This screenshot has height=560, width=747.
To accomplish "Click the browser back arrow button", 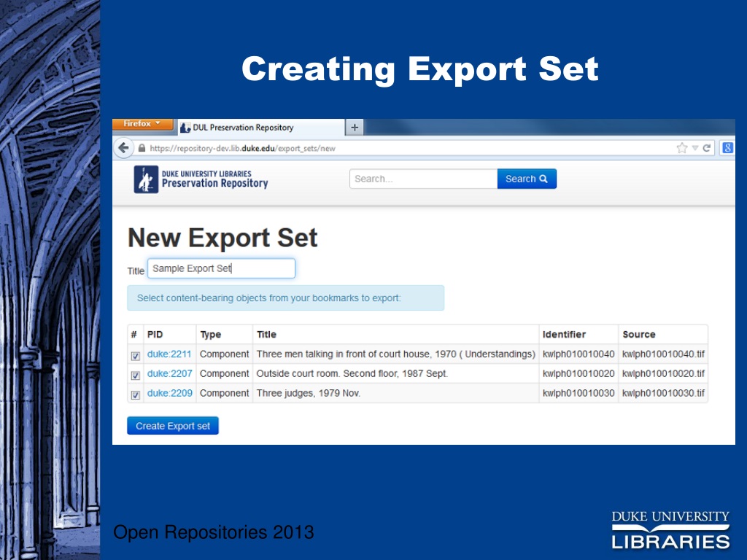I will tap(124, 148).
